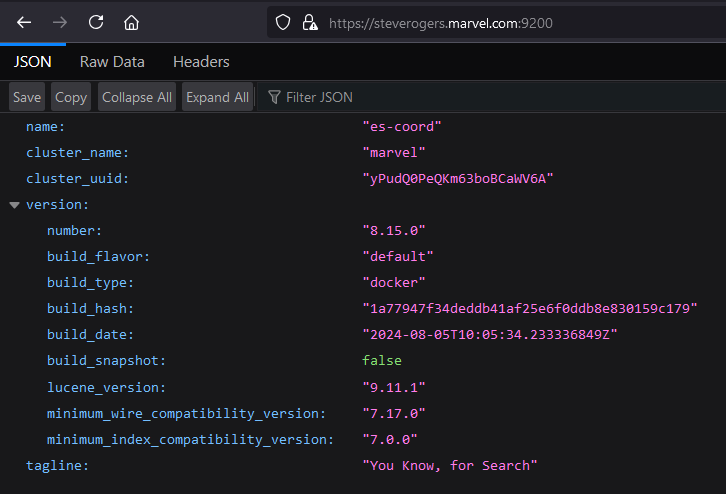This screenshot has width=726, height=494.
Task: Select the cluster_uuid key
Action: (77, 178)
